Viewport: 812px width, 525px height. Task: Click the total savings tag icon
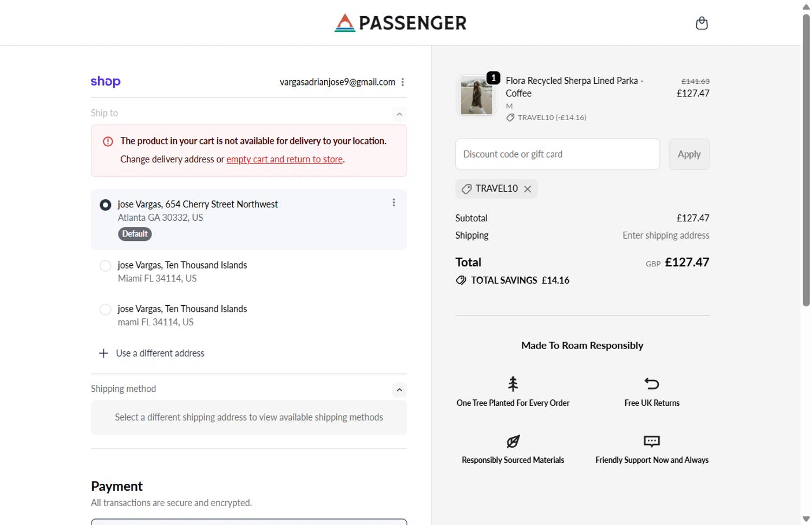tap(461, 280)
